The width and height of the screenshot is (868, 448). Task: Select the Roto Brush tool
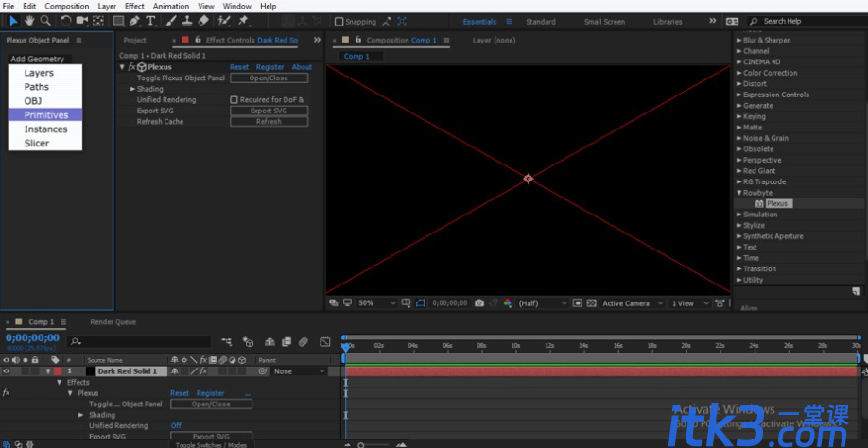224,21
